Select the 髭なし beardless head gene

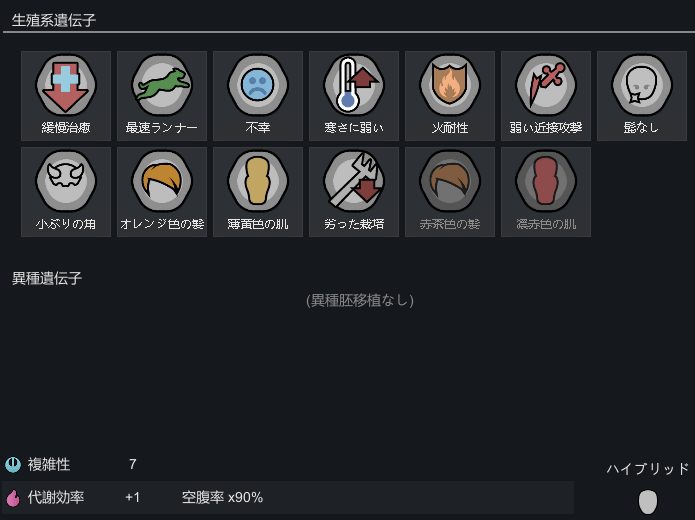(642, 96)
